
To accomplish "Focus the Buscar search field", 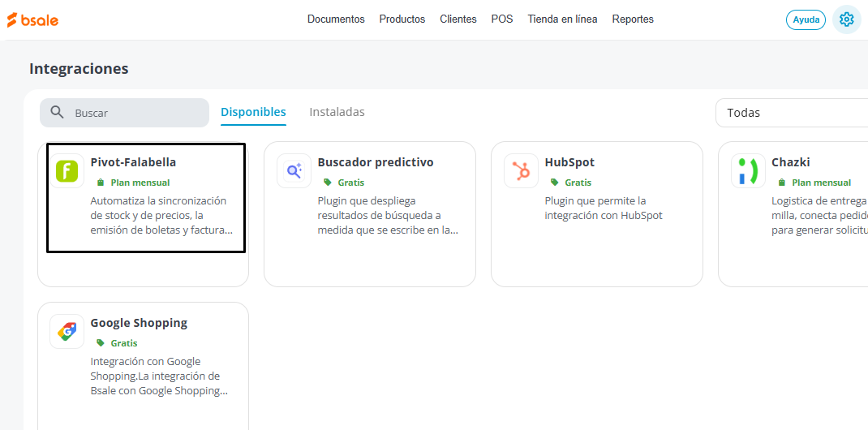I will pos(125,113).
